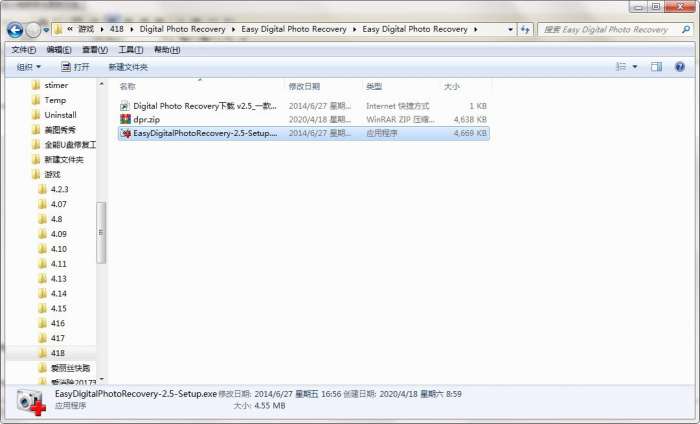The height and width of the screenshot is (424, 700).
Task: Open the 工具(T) menu
Action: (130, 50)
